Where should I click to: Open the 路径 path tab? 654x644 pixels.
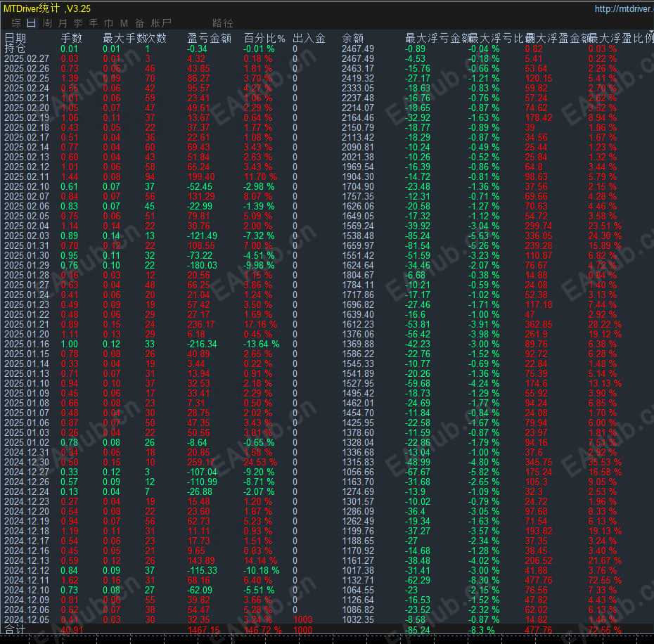tap(223, 23)
